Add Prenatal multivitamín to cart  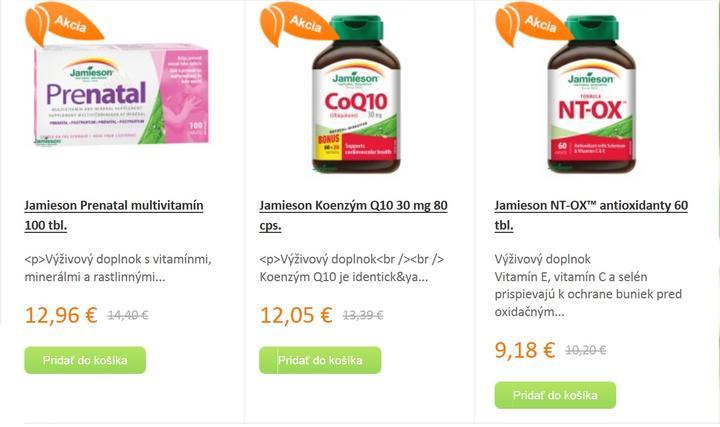[x=85, y=360]
